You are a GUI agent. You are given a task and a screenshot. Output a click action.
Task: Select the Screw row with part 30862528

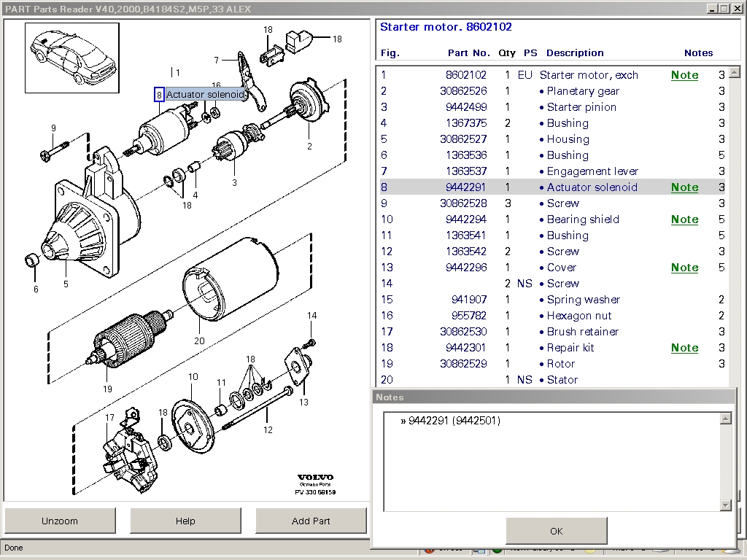(553, 203)
